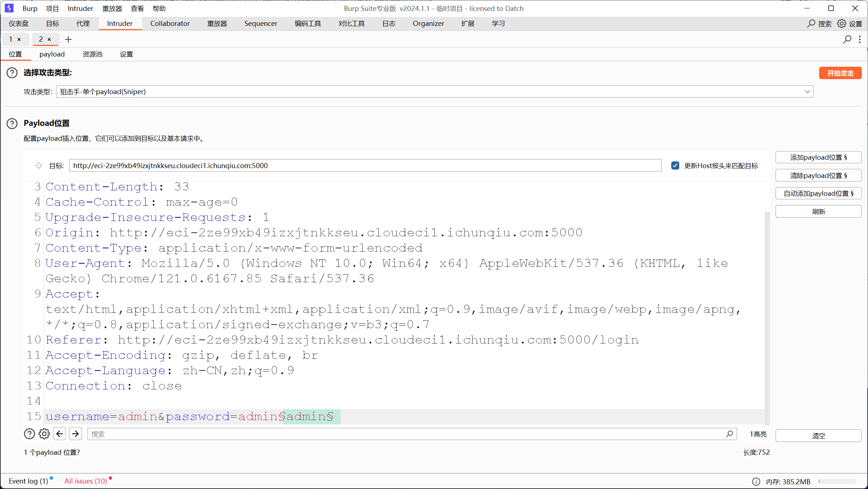Image resolution: width=868 pixels, height=489 pixels.
Task: Go to next search match arrow
Action: coord(75,434)
